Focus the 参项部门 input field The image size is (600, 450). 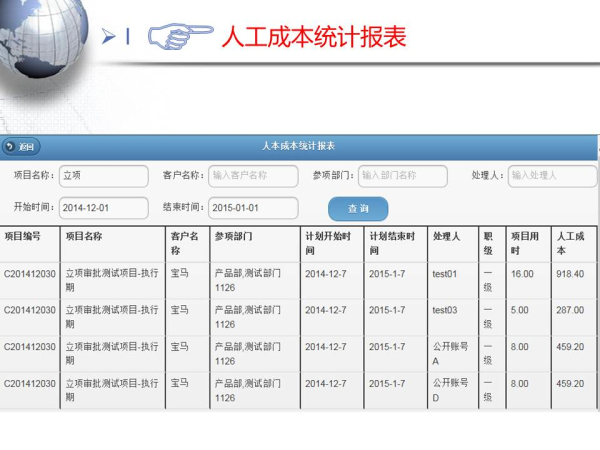pos(403,176)
